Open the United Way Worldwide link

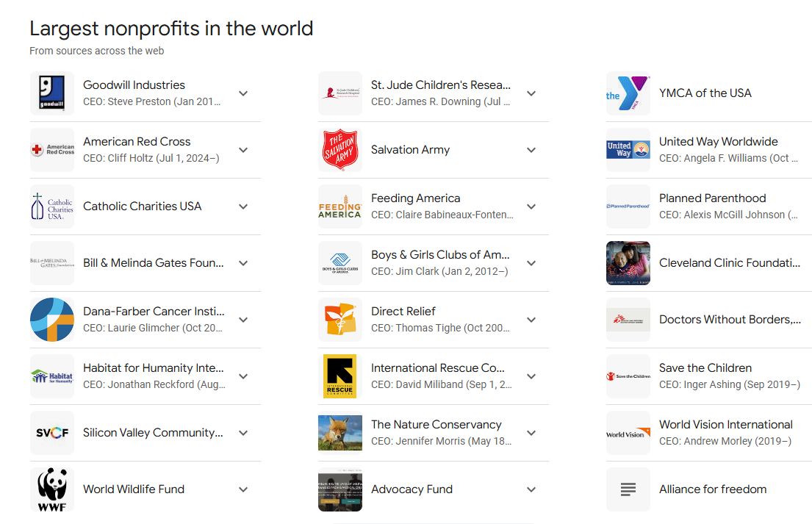tap(718, 142)
